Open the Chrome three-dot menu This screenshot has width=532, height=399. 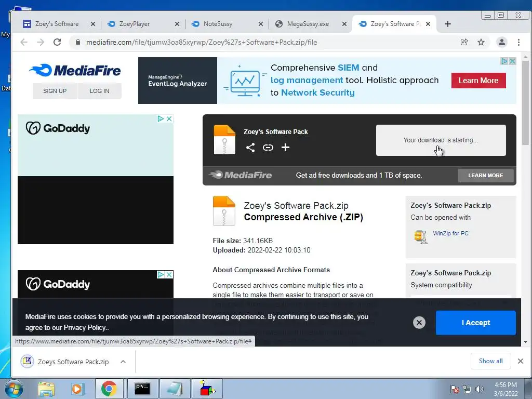click(x=518, y=42)
